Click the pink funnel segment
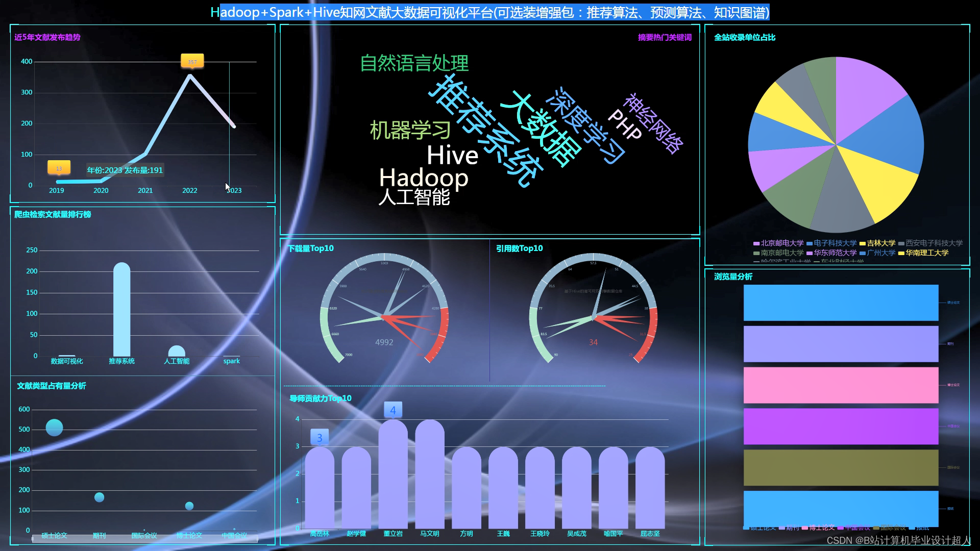Screen dimensions: 980x551 [x=841, y=385]
